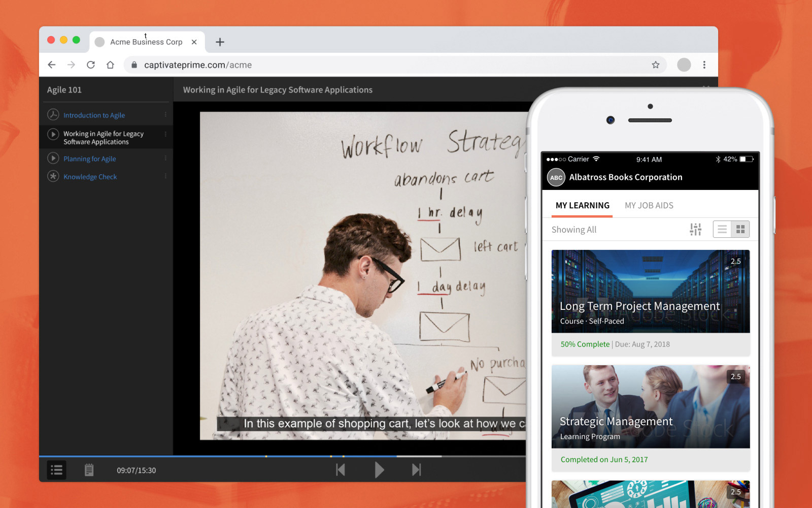Open options dots for Working in Agile

click(x=165, y=135)
